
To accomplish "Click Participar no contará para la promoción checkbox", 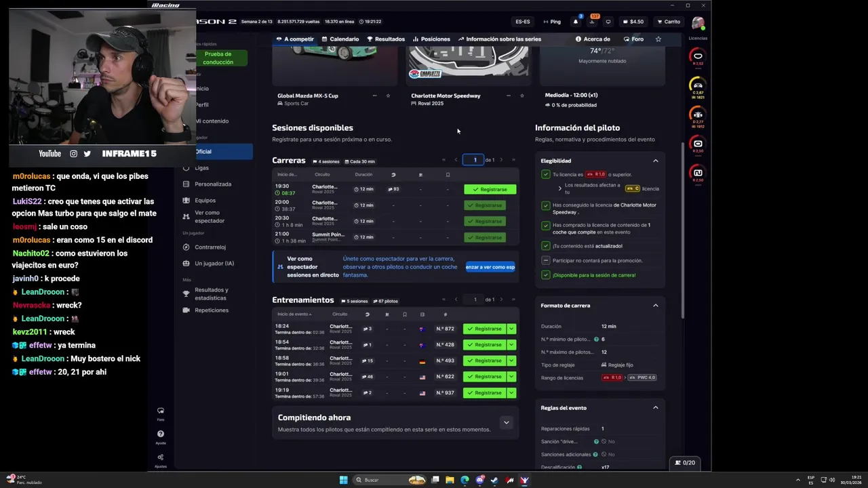I will pos(546,260).
